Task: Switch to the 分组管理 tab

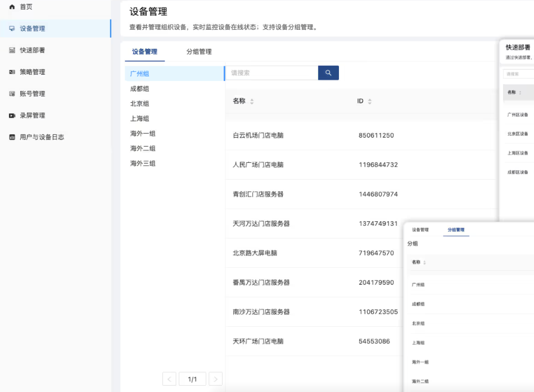Action: pos(199,52)
